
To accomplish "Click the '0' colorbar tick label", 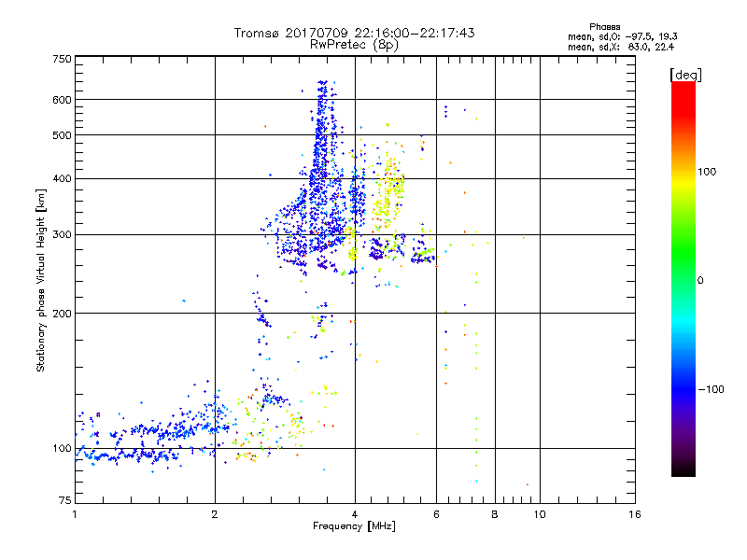I will [700, 281].
